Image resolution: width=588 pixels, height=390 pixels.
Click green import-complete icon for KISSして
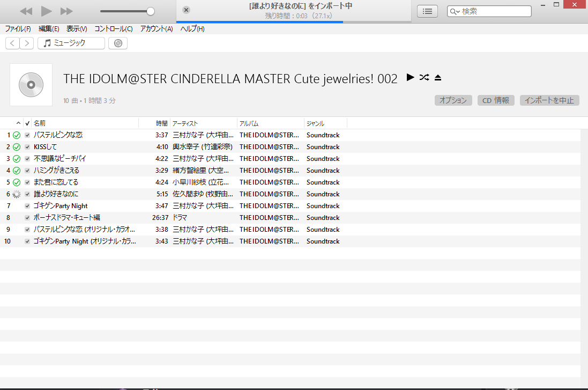pyautogui.click(x=17, y=147)
